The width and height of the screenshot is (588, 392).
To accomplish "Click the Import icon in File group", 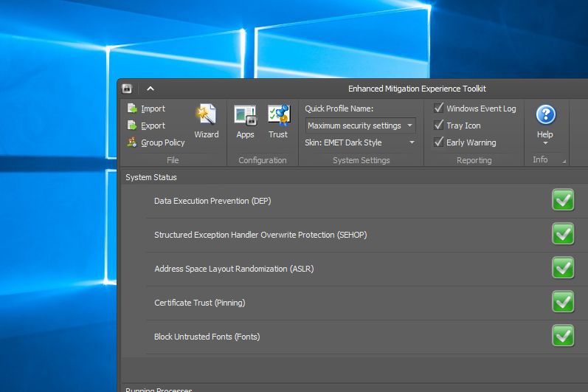I will [x=132, y=109].
